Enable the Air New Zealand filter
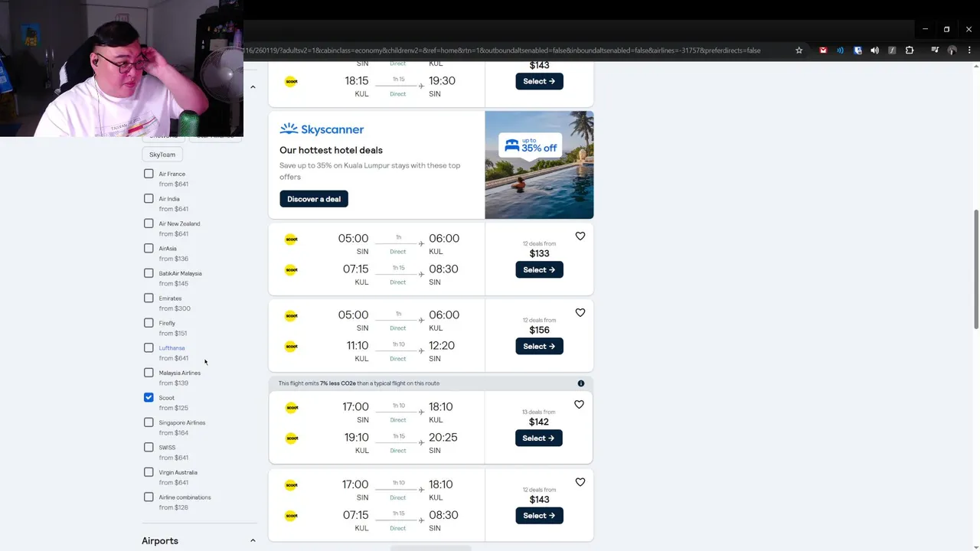The width and height of the screenshot is (980, 551). [149, 223]
